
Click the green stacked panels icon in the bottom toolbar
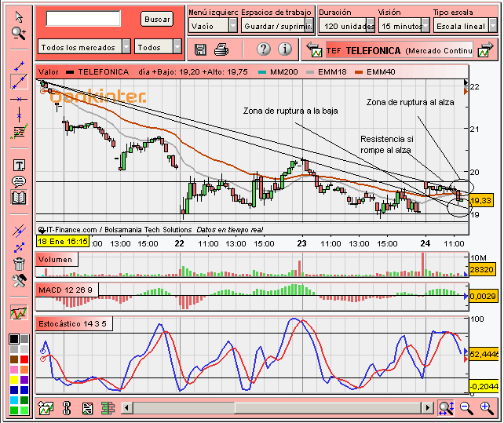pyautogui.click(x=108, y=408)
